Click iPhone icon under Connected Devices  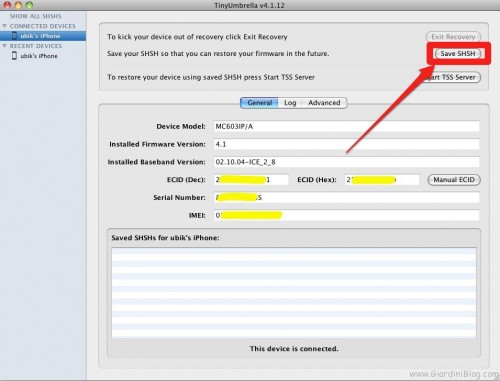pos(14,36)
